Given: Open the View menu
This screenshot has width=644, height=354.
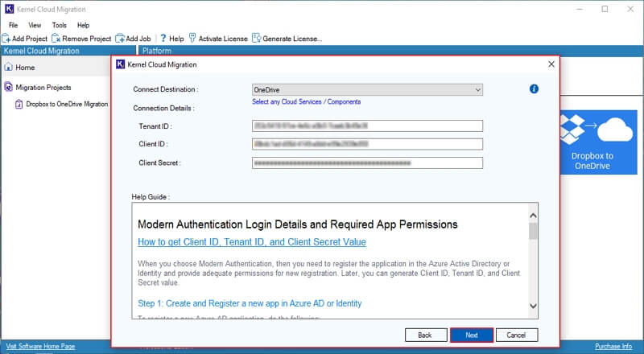Looking at the screenshot, I should (35, 25).
